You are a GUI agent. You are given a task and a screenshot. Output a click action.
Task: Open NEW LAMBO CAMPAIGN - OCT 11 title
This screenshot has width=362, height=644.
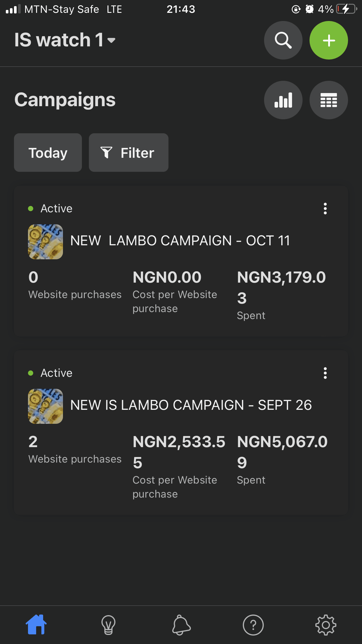[x=180, y=241]
